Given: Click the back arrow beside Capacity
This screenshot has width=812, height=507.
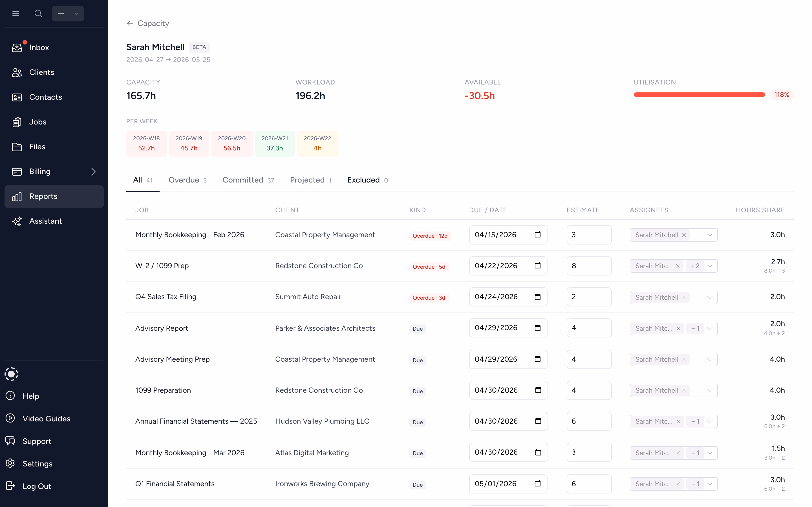Looking at the screenshot, I should pyautogui.click(x=130, y=23).
